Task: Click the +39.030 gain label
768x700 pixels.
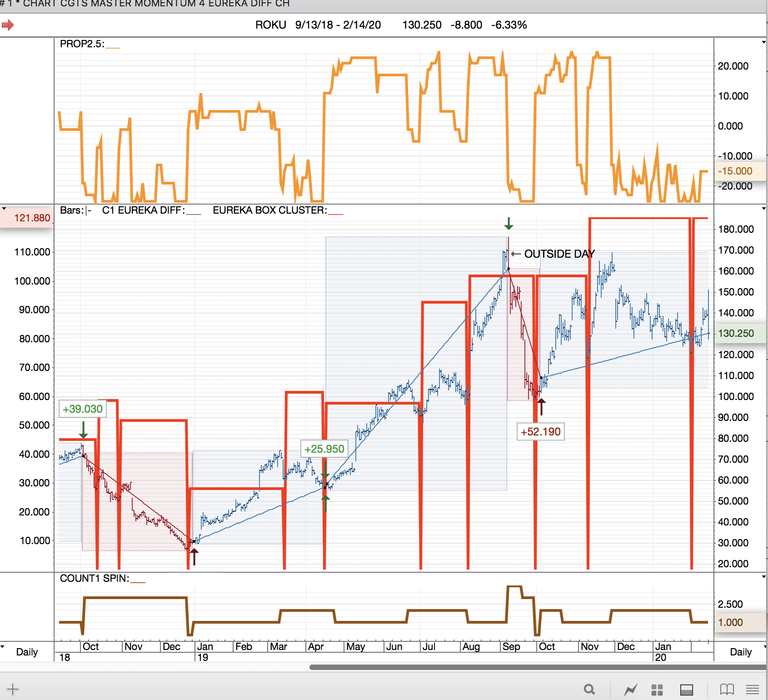Action: point(83,409)
